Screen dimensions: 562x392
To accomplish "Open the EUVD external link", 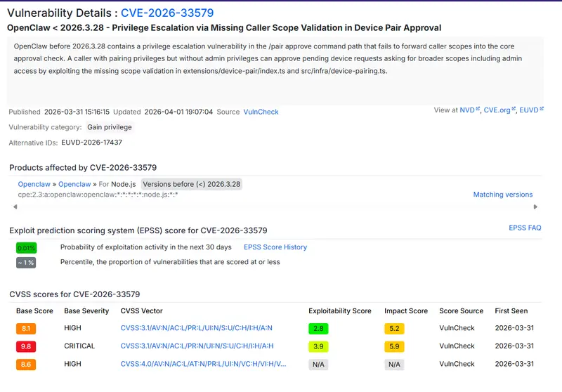I will [530, 110].
